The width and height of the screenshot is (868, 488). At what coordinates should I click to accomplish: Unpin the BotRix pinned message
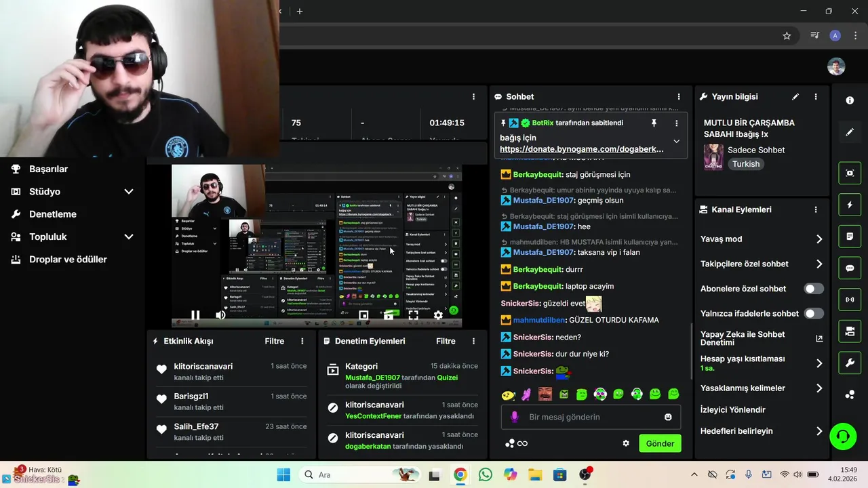pos(654,123)
